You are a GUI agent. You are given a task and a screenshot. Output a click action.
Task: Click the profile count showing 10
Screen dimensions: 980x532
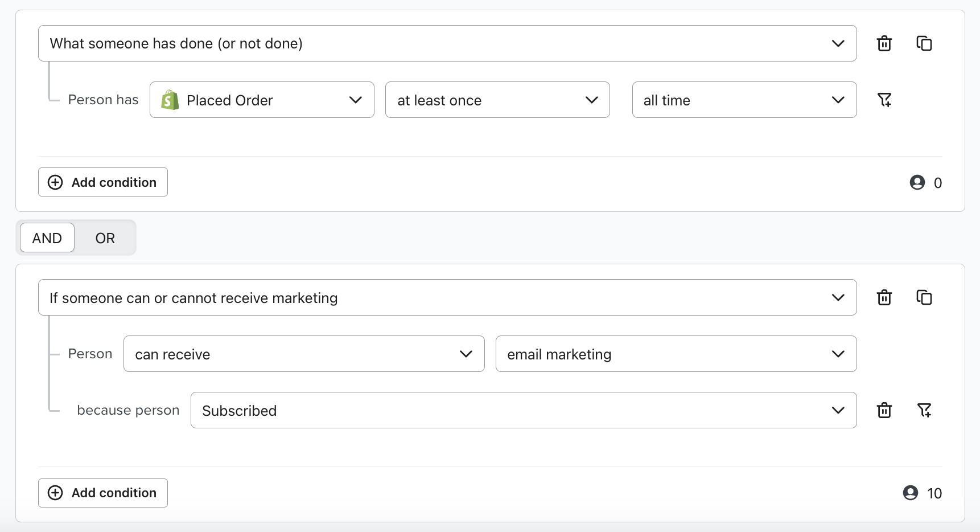coord(923,493)
